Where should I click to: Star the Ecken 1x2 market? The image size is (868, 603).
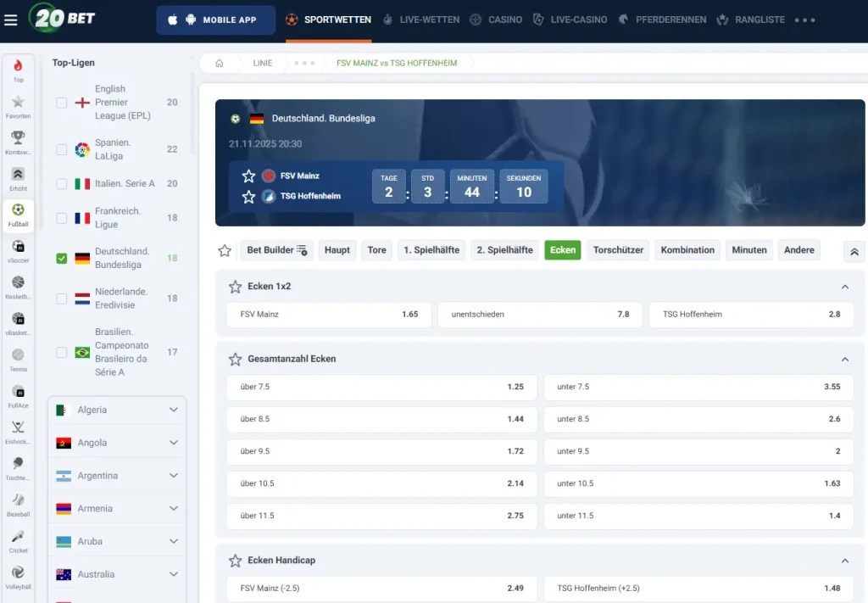click(x=236, y=287)
